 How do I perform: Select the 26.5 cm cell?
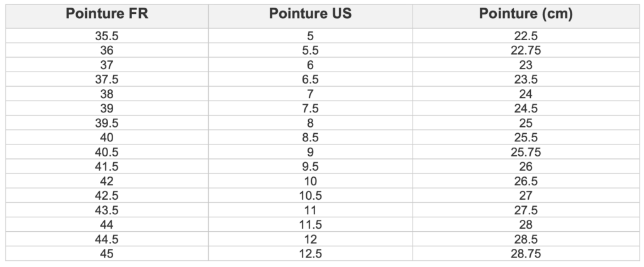coord(526,181)
